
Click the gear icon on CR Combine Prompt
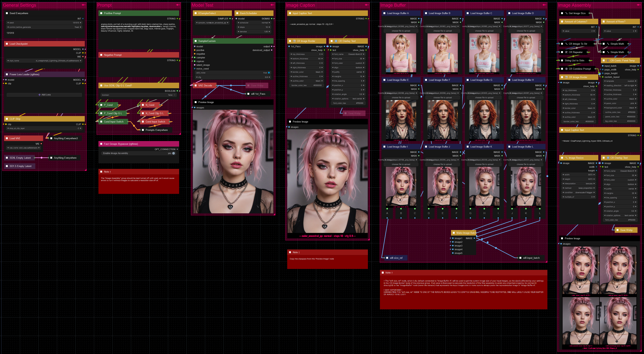click(x=566, y=69)
